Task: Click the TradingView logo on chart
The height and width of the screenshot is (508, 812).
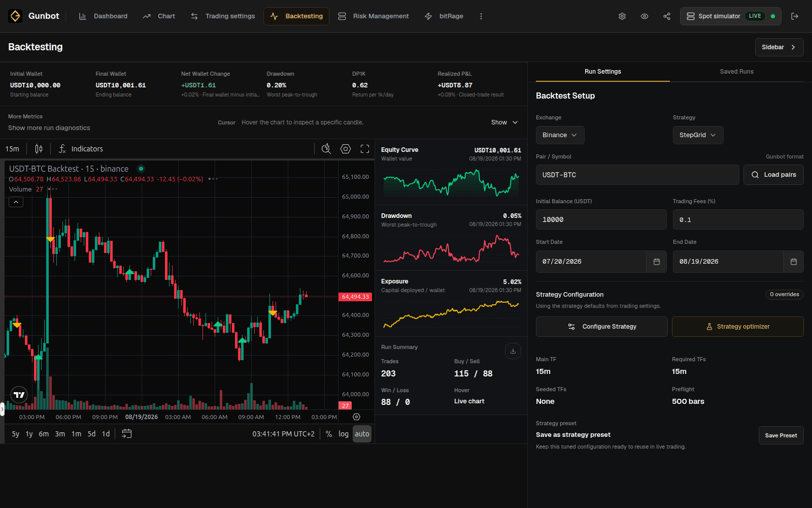Action: 19,395
